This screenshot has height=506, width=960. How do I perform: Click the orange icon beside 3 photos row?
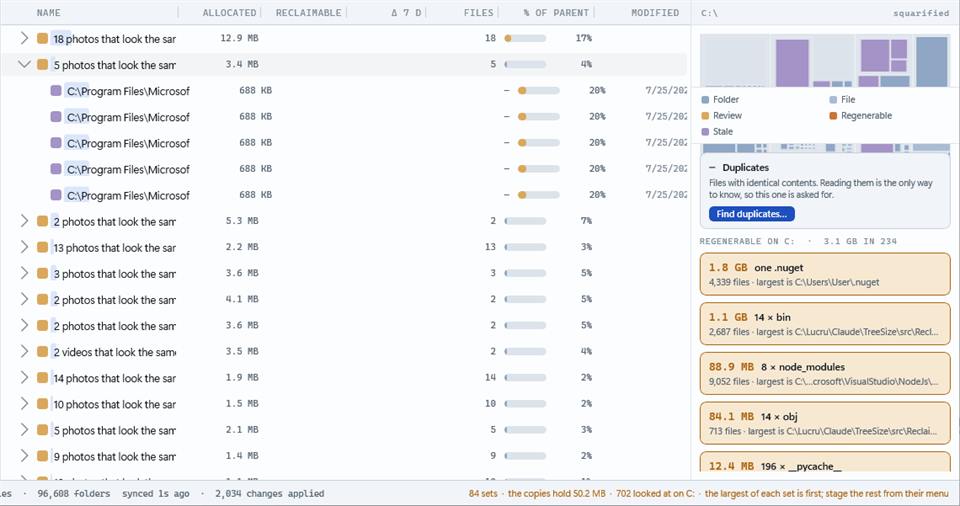point(42,273)
